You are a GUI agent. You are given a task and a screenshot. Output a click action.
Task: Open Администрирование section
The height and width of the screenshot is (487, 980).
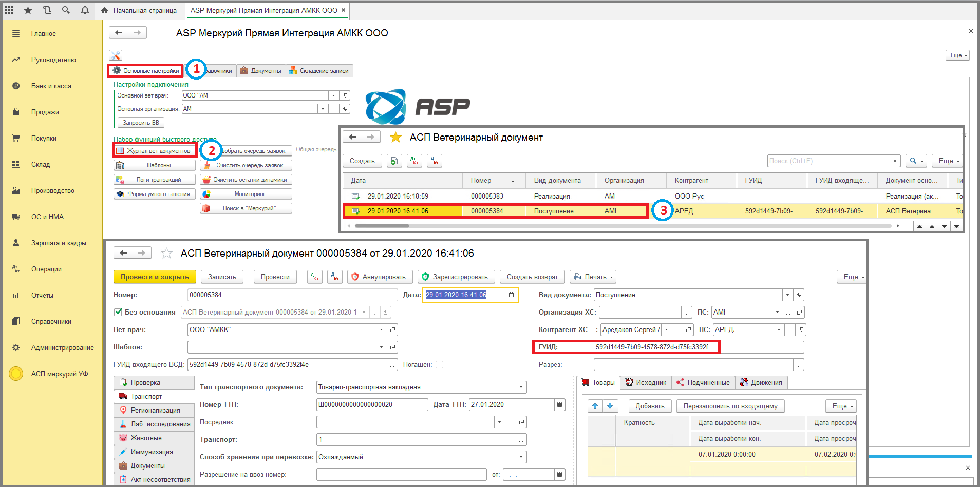(x=62, y=347)
